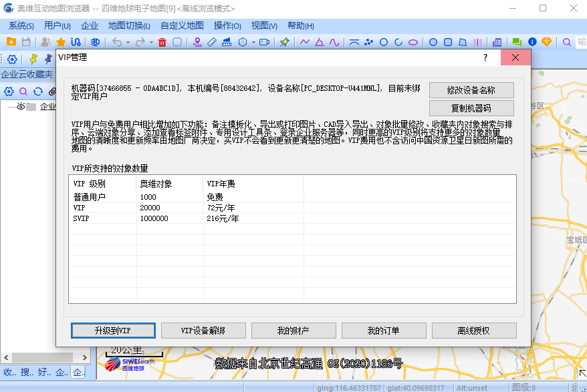
Task: Open the undo history dropdown arrow
Action: 128,41
